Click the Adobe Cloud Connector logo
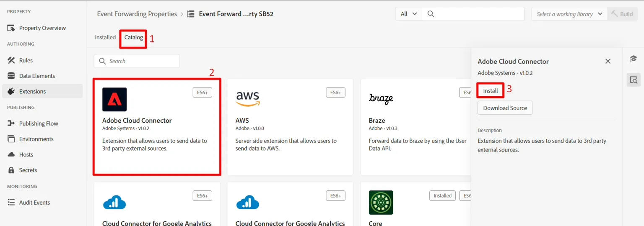 (x=114, y=99)
